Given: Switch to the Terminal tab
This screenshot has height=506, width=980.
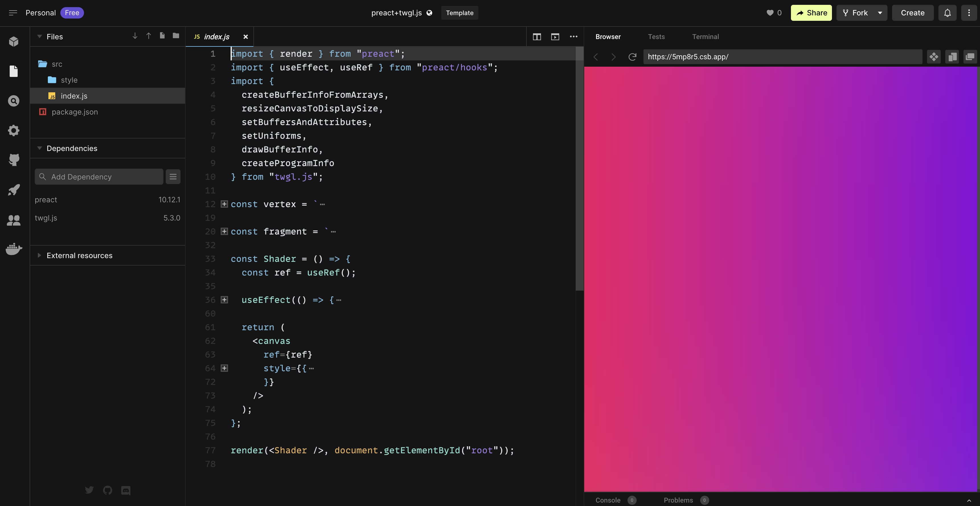Looking at the screenshot, I should point(706,36).
